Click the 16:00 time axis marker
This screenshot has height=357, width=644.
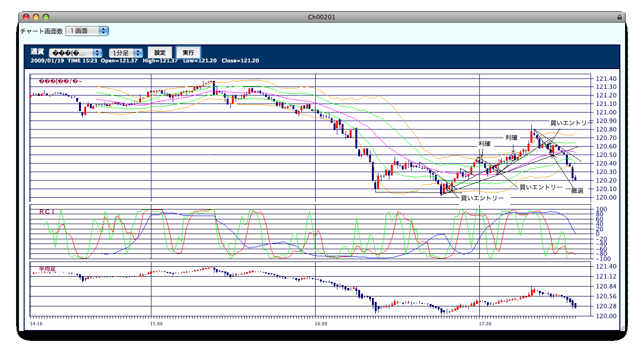(320, 324)
